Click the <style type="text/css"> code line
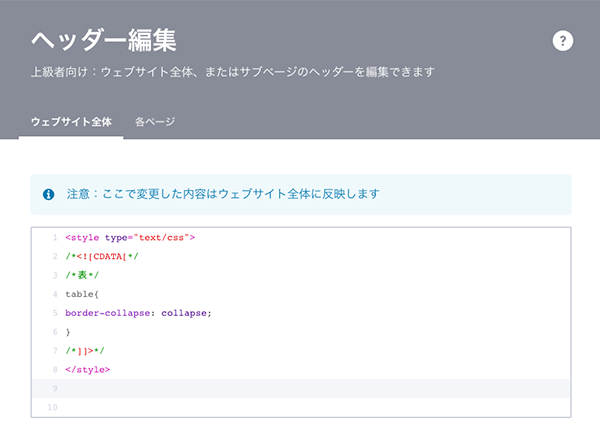 tap(130, 238)
